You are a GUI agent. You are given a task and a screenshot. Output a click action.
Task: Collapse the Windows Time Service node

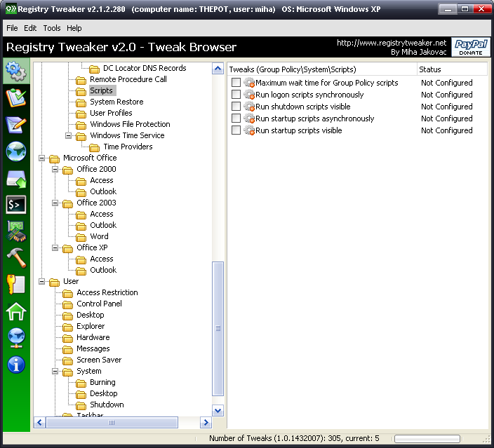pos(68,135)
